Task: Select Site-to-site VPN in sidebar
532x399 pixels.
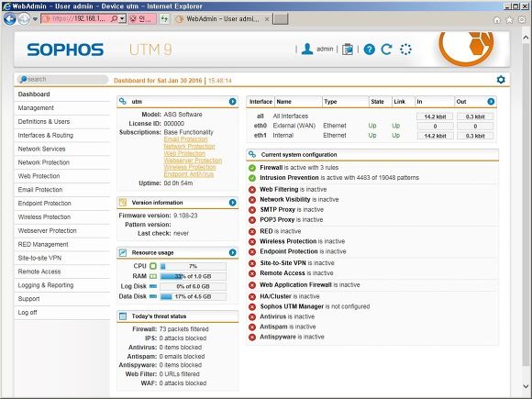Action: [x=39, y=258]
